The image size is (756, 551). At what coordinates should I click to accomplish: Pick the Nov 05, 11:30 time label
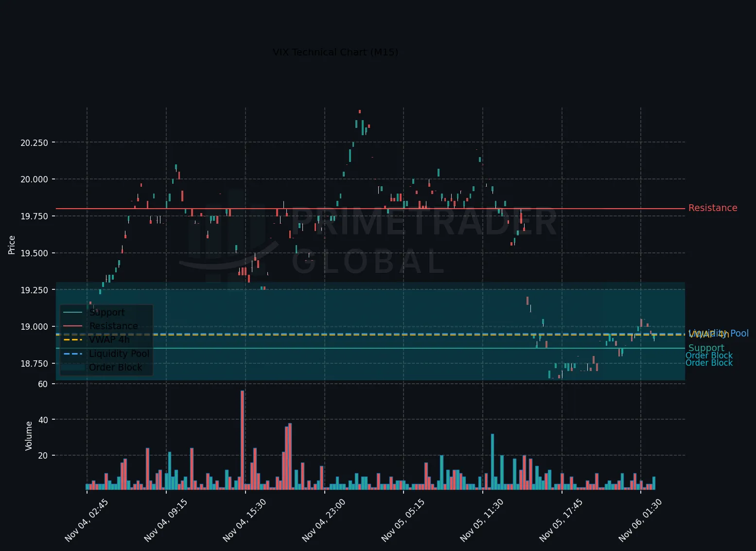482,520
